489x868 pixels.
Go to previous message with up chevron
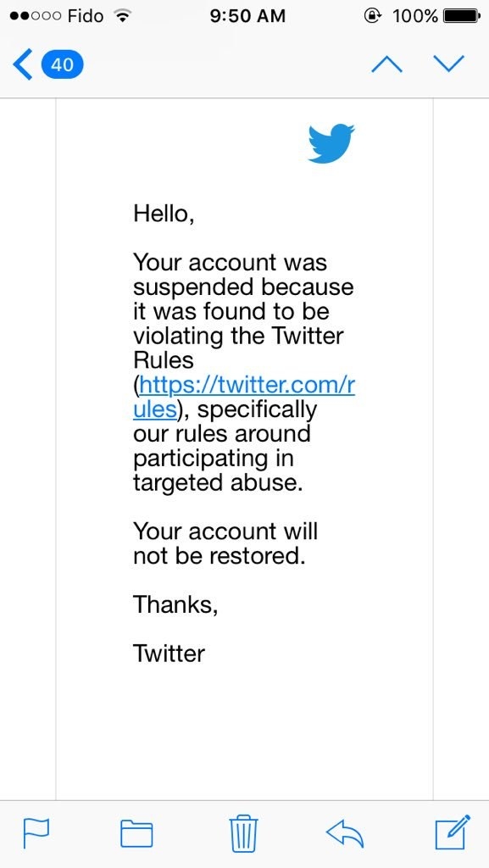[386, 64]
